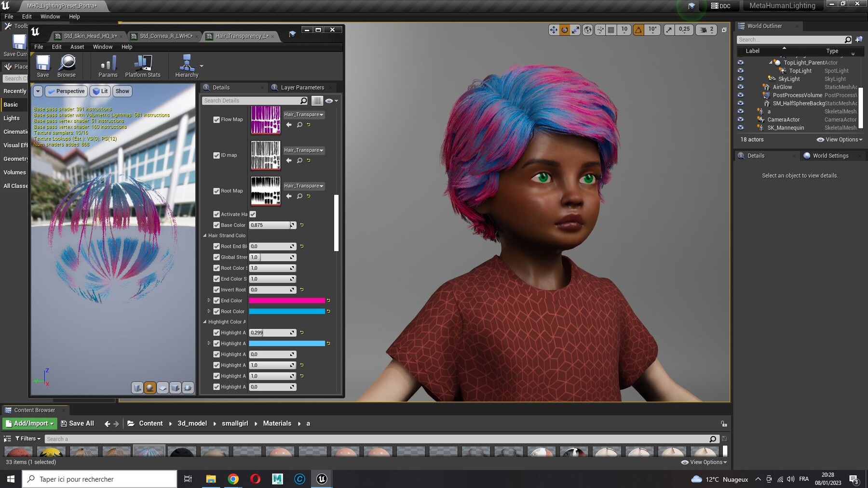Open the Lit viewport mode dropdown
The width and height of the screenshot is (868, 488).
coord(100,91)
